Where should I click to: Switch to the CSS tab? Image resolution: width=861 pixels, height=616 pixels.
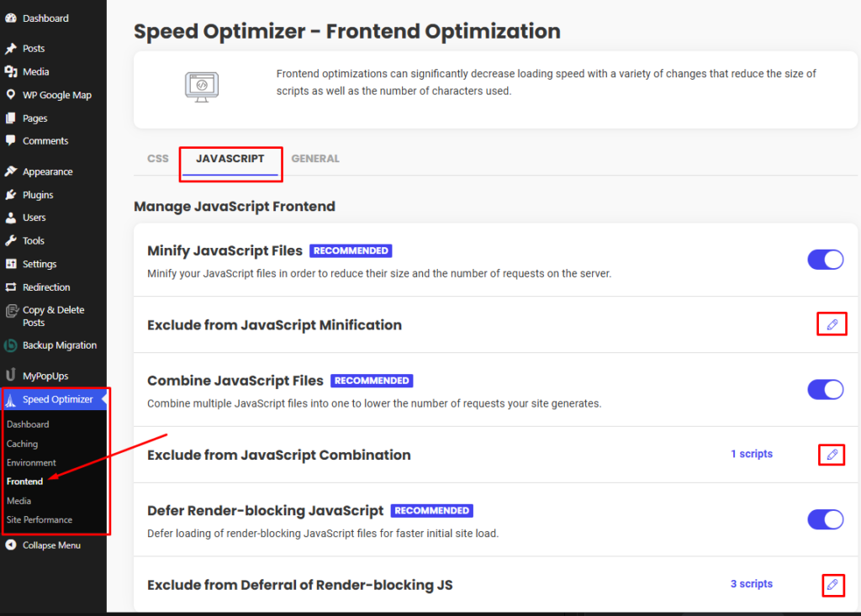coord(158,158)
